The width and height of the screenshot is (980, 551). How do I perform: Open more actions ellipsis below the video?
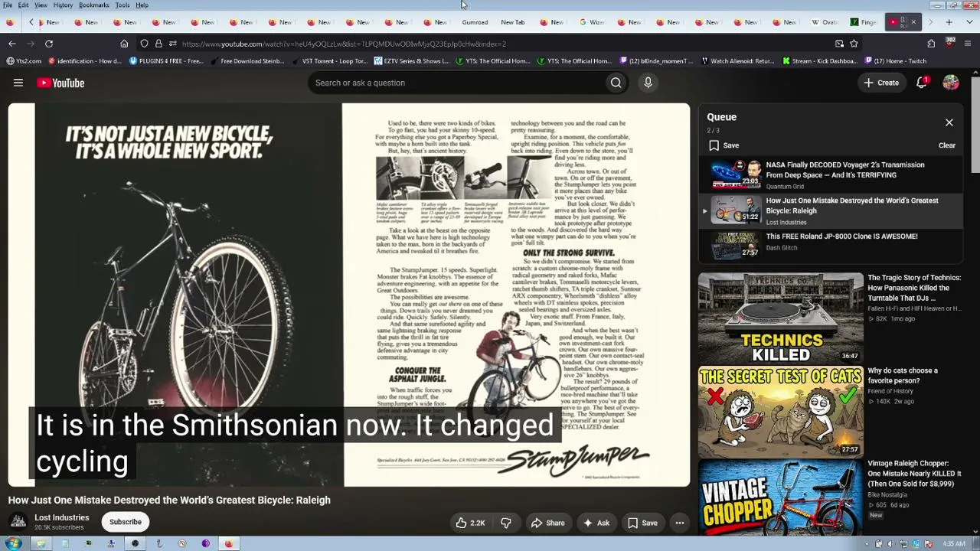coord(679,523)
